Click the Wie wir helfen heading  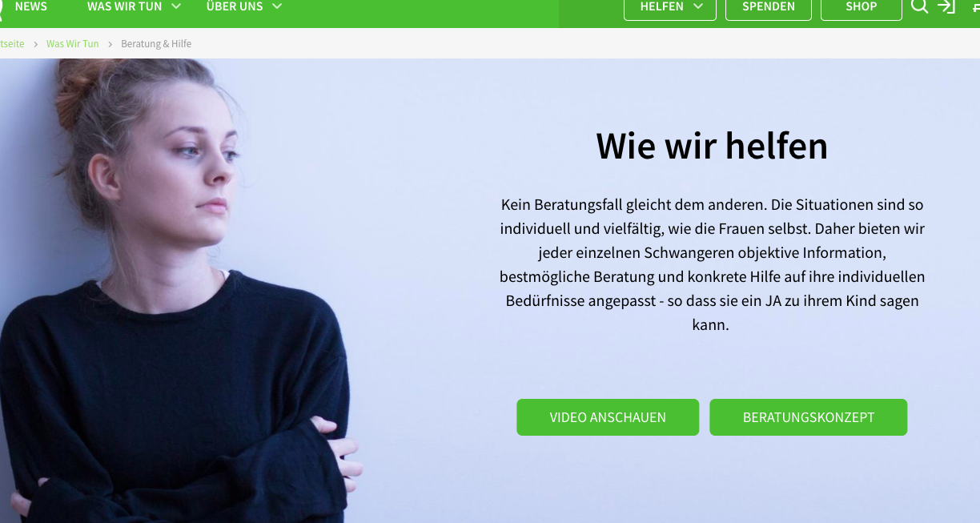pos(712,146)
